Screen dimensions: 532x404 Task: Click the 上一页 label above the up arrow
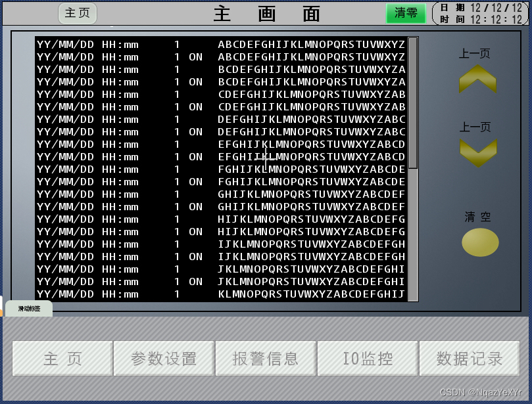(x=475, y=53)
